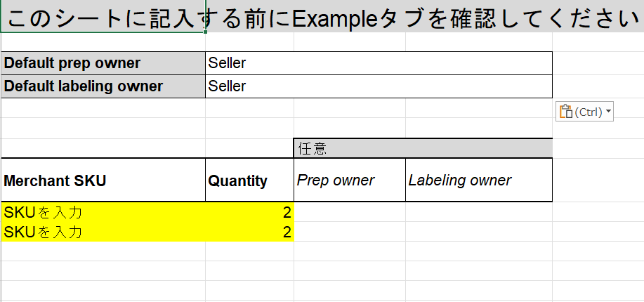Viewport: 644px width, 302px height.
Task: Click empty Prep owner cell in first SKU row
Action: click(350, 212)
